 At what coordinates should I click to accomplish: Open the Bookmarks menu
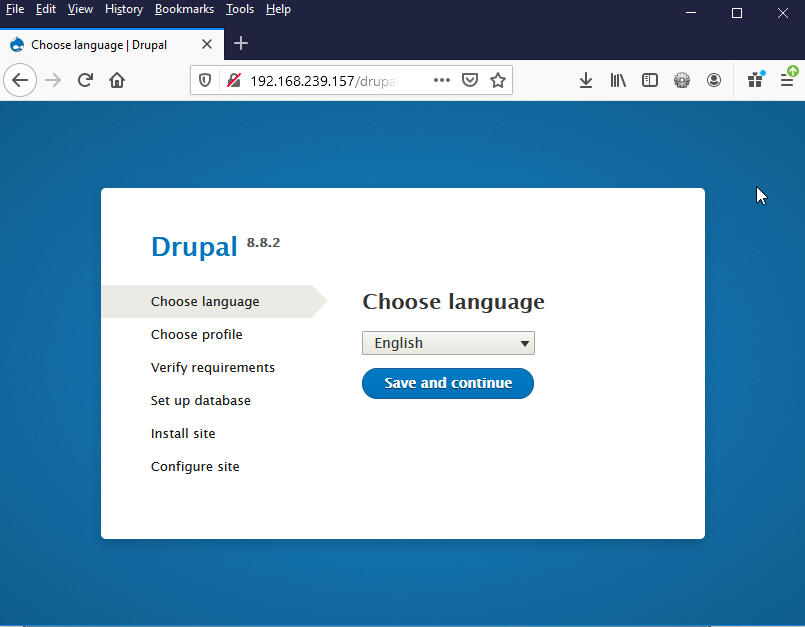tap(184, 9)
